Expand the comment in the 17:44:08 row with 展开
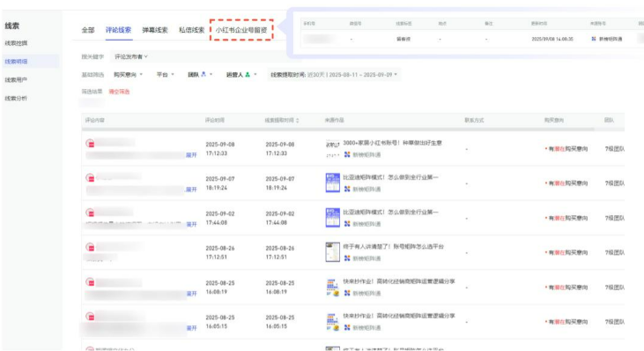This screenshot has height=351, width=644. [191, 224]
